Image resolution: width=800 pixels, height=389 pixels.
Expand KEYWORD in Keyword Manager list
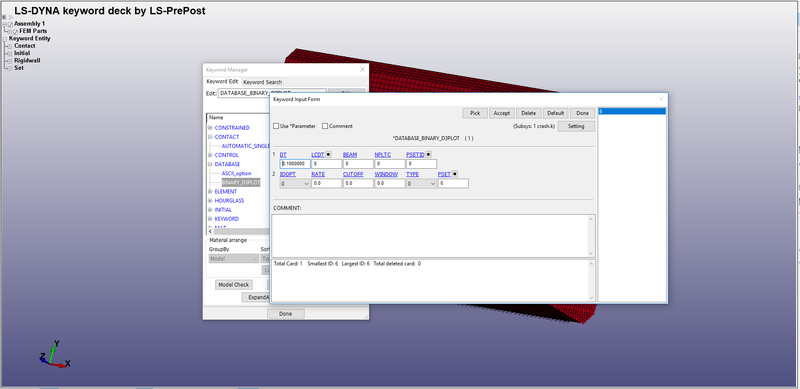pyautogui.click(x=210, y=219)
